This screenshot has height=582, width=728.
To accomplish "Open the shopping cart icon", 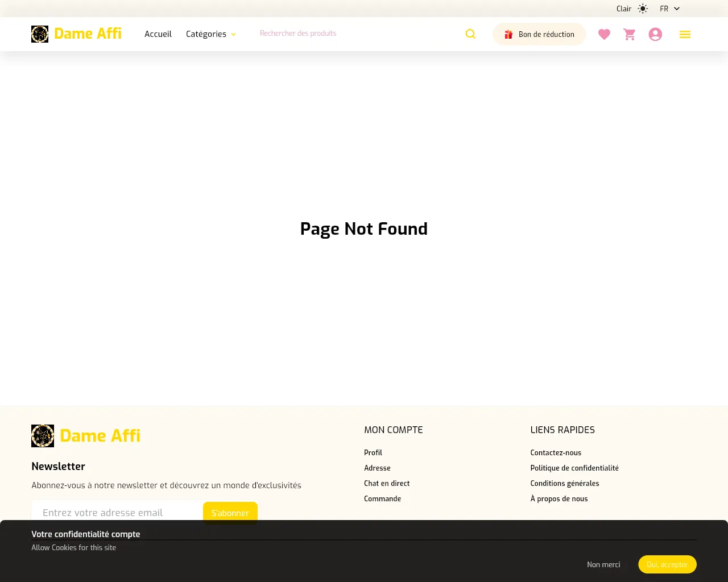I will pos(630,34).
